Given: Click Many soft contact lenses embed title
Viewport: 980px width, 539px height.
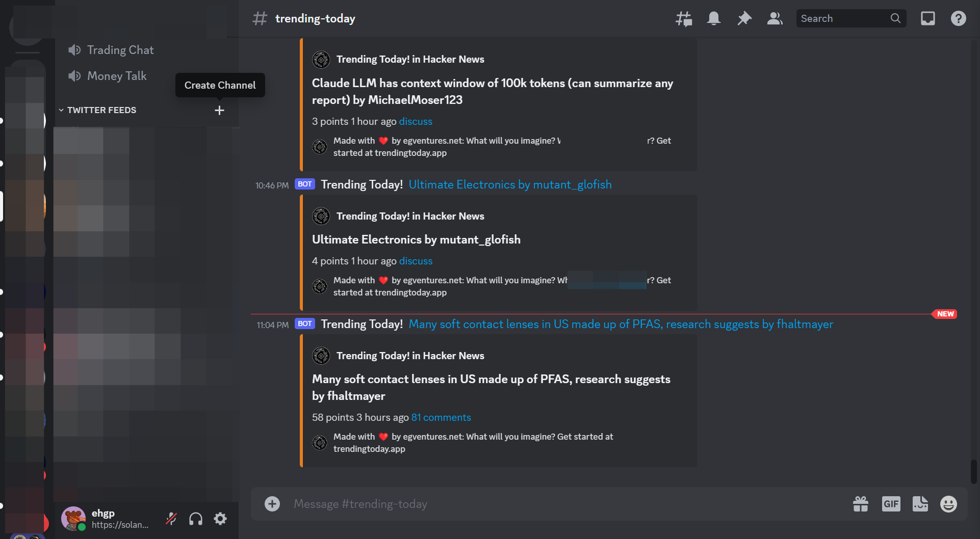Looking at the screenshot, I should (x=491, y=387).
